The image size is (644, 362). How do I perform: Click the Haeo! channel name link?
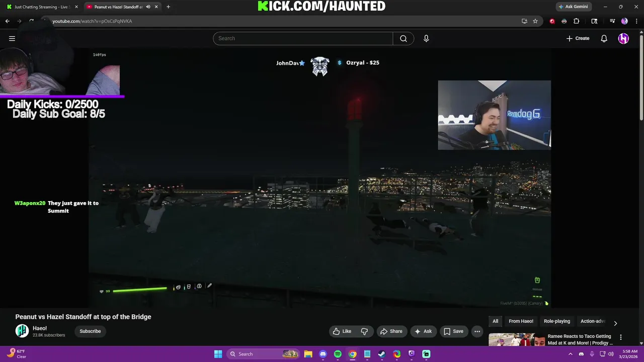click(x=40, y=328)
